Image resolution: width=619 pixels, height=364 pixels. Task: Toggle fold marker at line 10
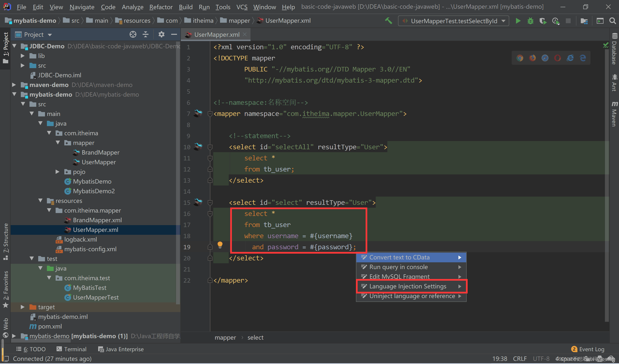(x=210, y=147)
